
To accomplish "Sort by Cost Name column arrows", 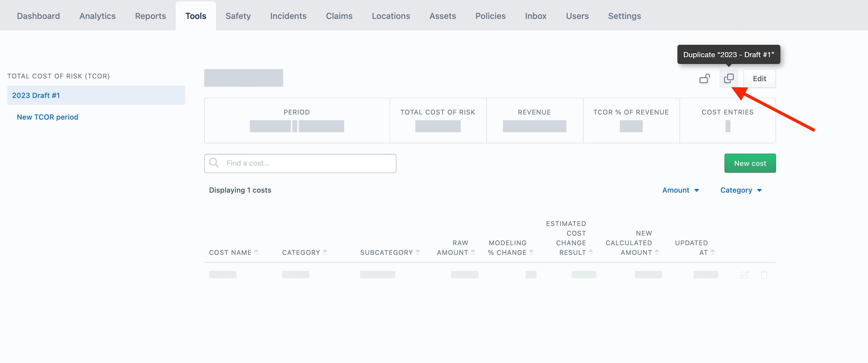I will tap(256, 252).
